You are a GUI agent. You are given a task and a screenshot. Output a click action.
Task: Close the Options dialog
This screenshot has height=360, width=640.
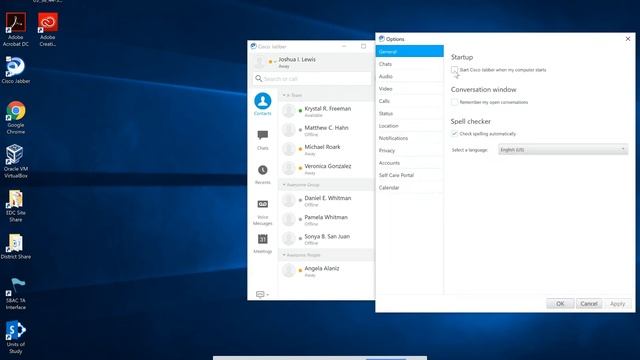click(628, 39)
